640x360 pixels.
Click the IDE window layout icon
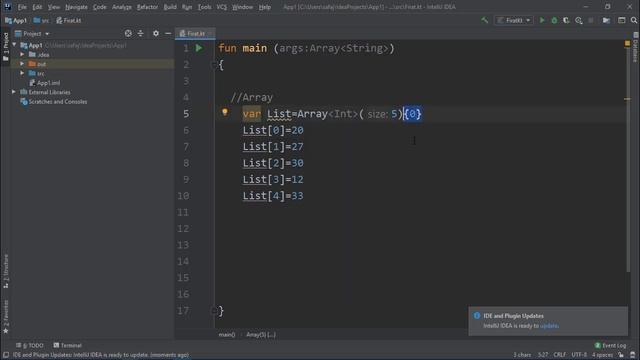point(621,20)
